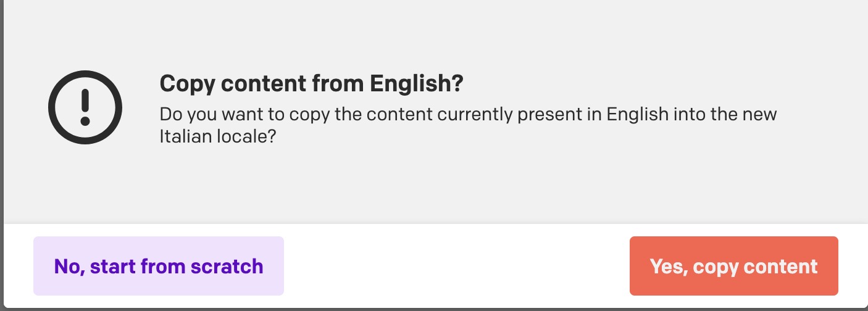Click the bold question heading in the dialog
Screen dimensions: 868x311
pos(311,85)
